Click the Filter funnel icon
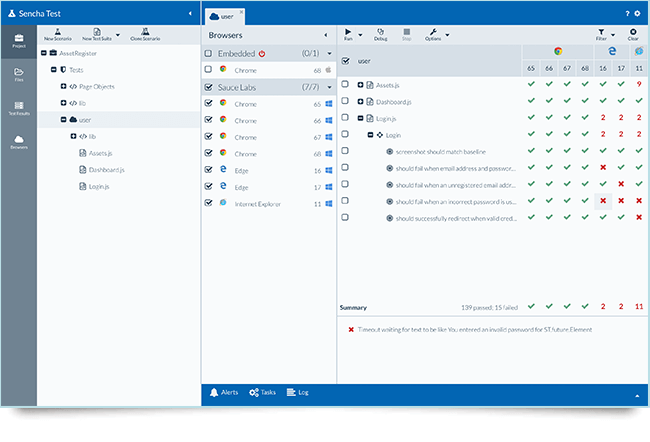This screenshot has height=442, width=650. pyautogui.click(x=601, y=34)
